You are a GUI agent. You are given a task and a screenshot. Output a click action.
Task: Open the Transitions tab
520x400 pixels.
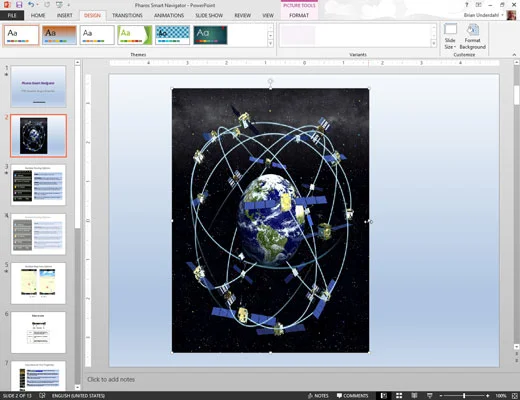click(127, 15)
